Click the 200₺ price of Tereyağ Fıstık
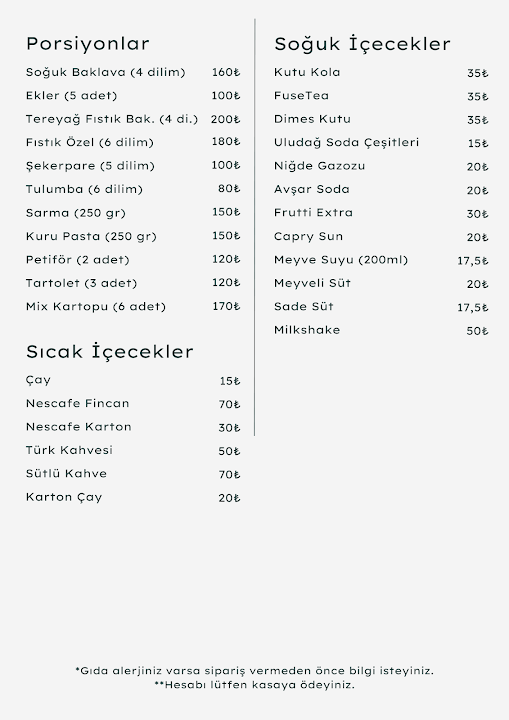Screen dimensions: 509x720 pyautogui.click(x=226, y=119)
